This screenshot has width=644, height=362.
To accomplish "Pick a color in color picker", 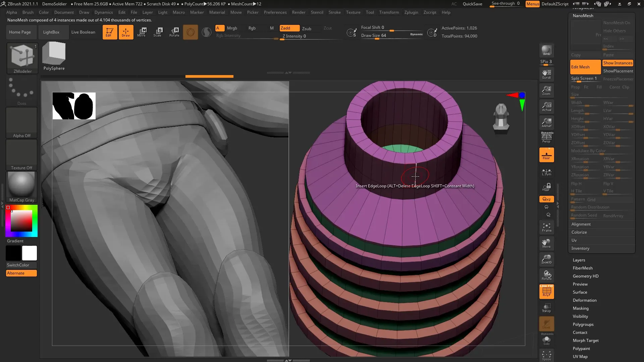I will pos(21,221).
